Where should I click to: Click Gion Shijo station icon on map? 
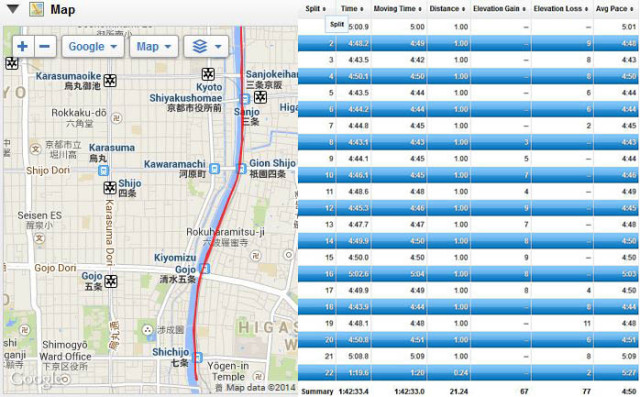pyautogui.click(x=242, y=168)
